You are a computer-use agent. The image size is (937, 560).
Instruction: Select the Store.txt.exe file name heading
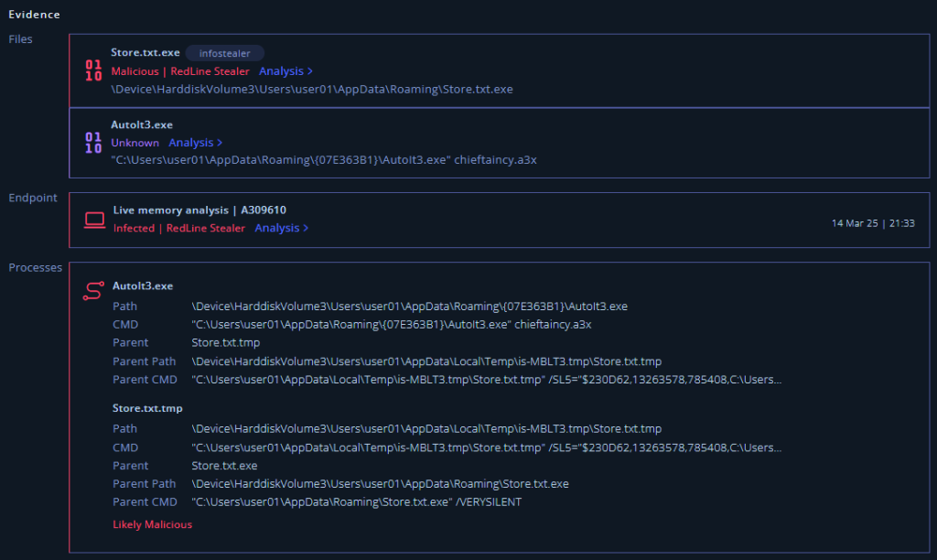(145, 53)
